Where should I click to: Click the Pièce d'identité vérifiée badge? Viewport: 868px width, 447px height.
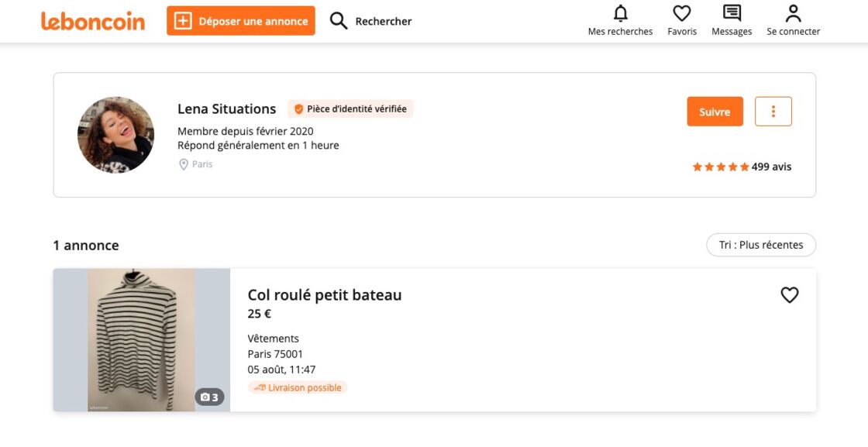click(x=350, y=109)
